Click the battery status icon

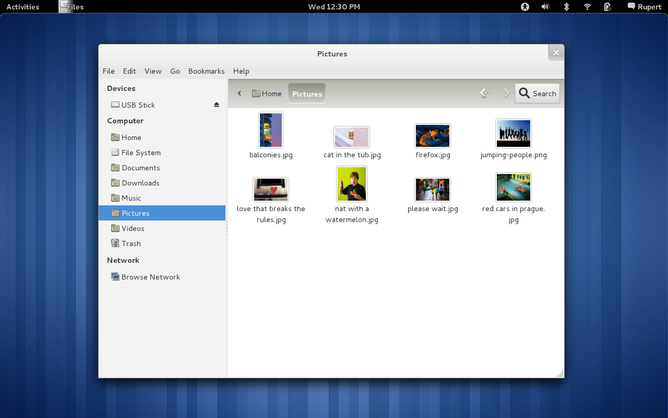(x=607, y=6)
